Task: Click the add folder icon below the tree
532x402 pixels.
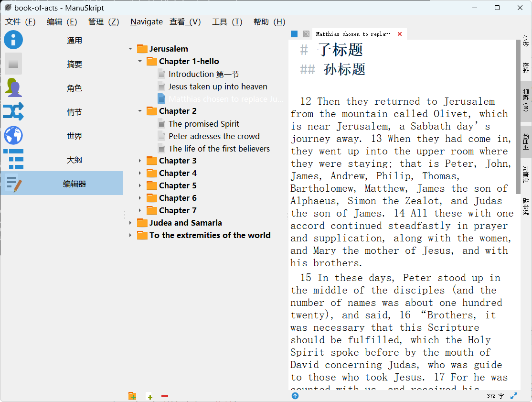Action: click(x=132, y=396)
